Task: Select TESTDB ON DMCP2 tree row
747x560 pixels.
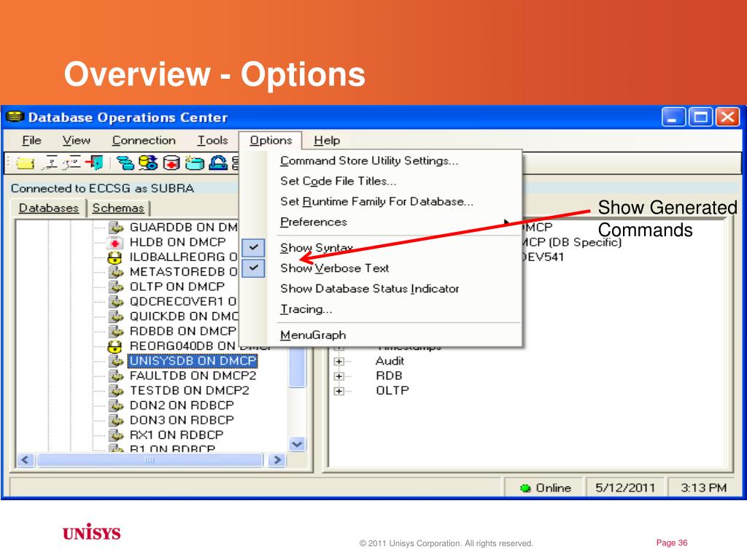Action: tap(189, 391)
